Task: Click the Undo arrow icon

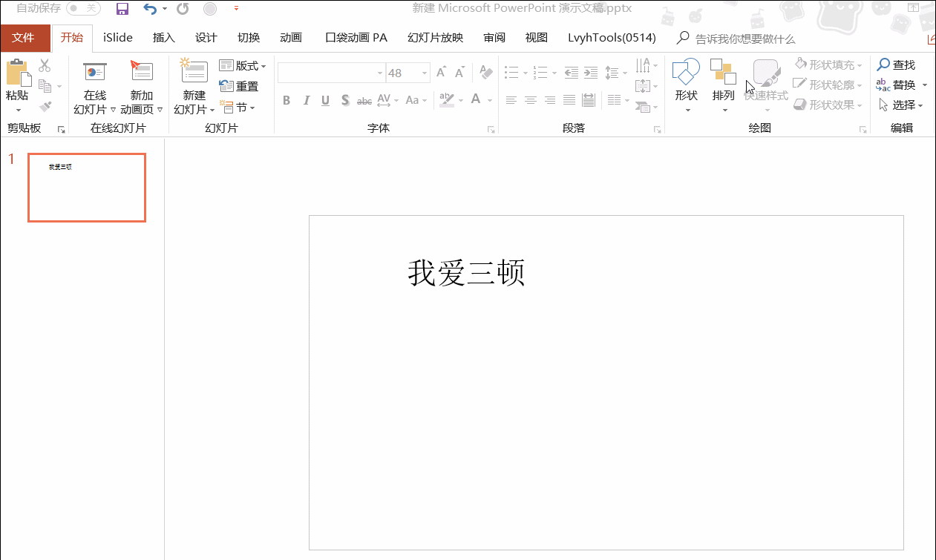Action: click(150, 9)
